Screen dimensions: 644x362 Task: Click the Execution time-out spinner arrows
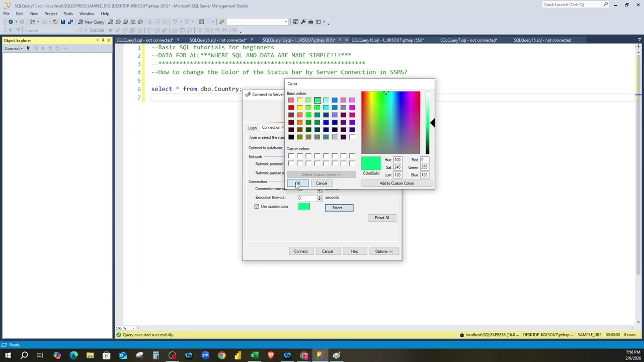click(x=319, y=198)
